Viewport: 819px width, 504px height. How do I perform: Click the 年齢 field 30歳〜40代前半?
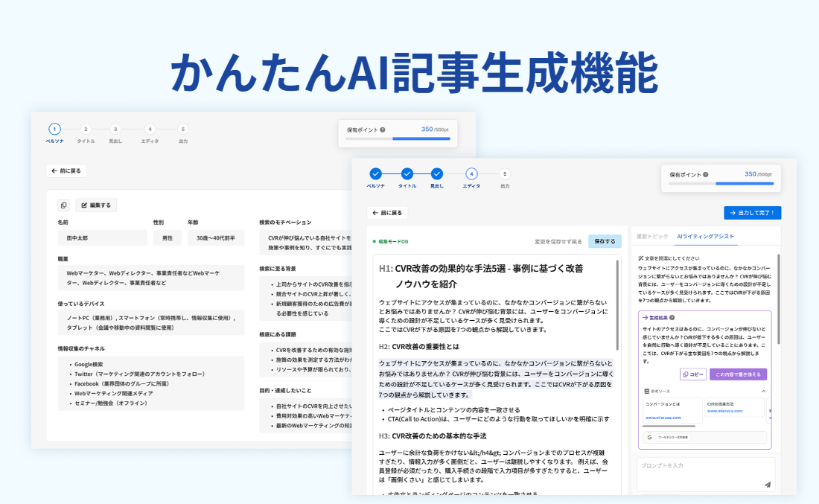click(216, 237)
